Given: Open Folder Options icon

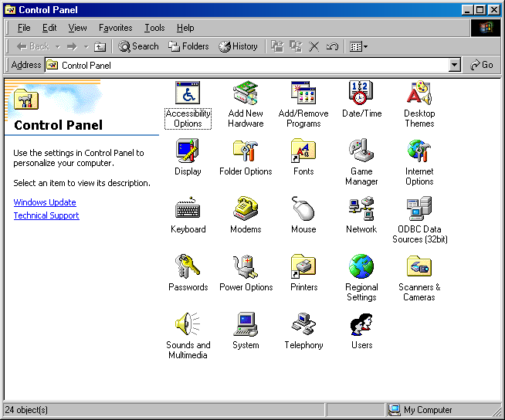Looking at the screenshot, I should [246, 151].
